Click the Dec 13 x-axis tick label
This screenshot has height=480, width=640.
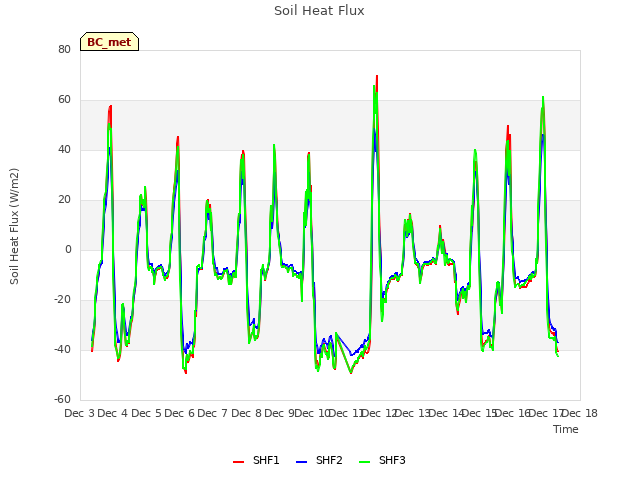point(413,413)
